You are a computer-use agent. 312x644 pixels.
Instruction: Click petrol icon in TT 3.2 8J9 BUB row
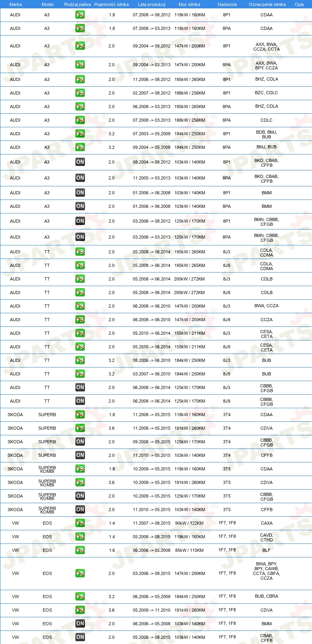tap(80, 374)
